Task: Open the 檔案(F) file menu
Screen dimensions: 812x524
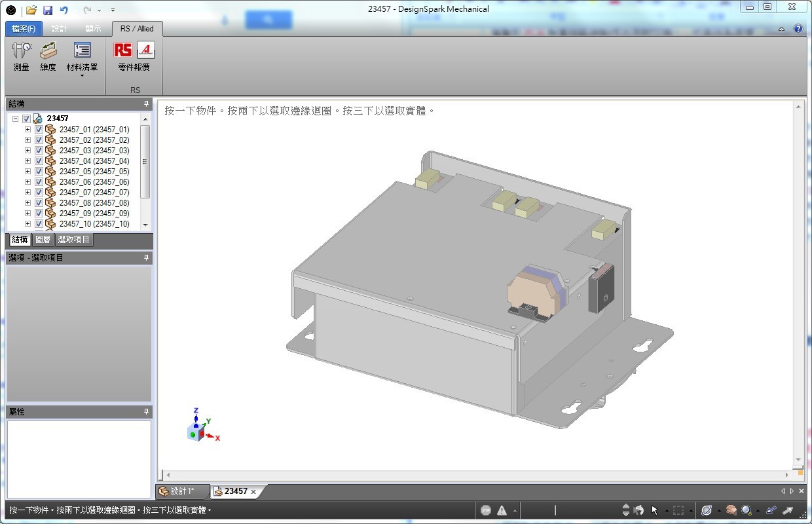Action: pos(24,29)
